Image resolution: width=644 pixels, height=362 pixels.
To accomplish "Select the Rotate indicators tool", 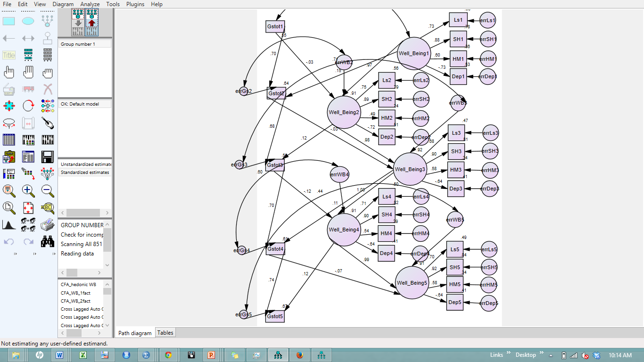I will (28, 106).
